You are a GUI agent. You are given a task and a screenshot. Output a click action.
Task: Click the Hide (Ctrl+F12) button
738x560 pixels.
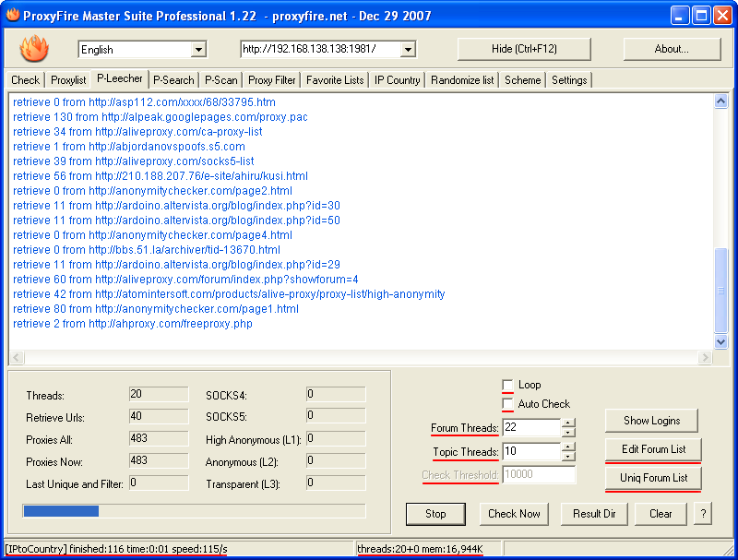point(524,49)
